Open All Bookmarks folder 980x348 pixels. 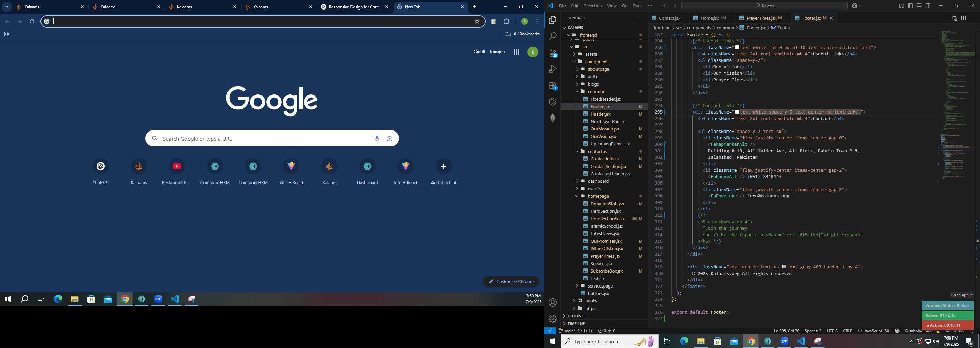pos(522,34)
